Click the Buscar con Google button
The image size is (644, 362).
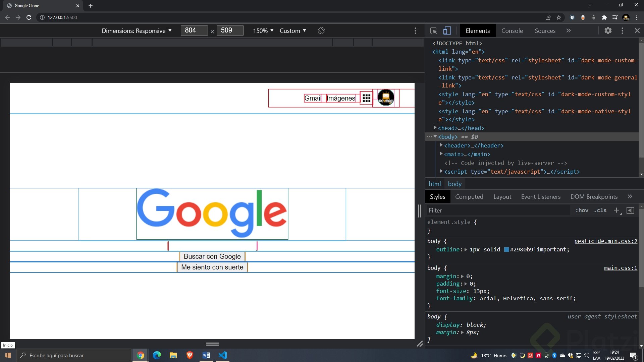212,256
